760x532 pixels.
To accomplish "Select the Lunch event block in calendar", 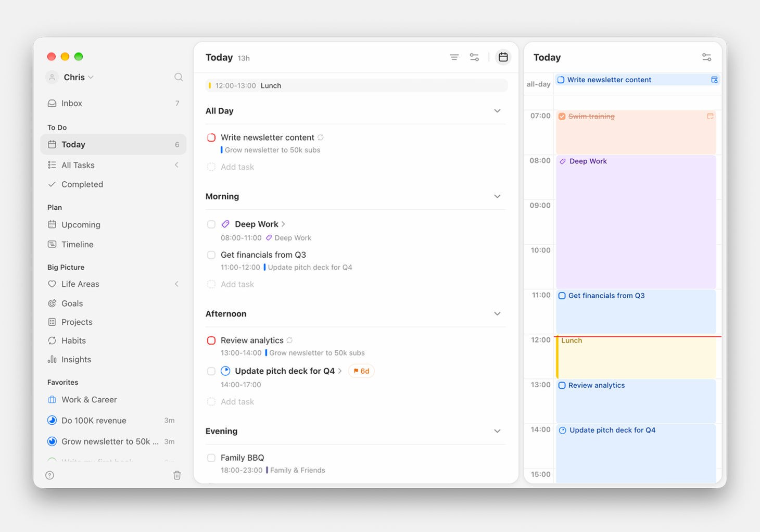I will [636, 357].
